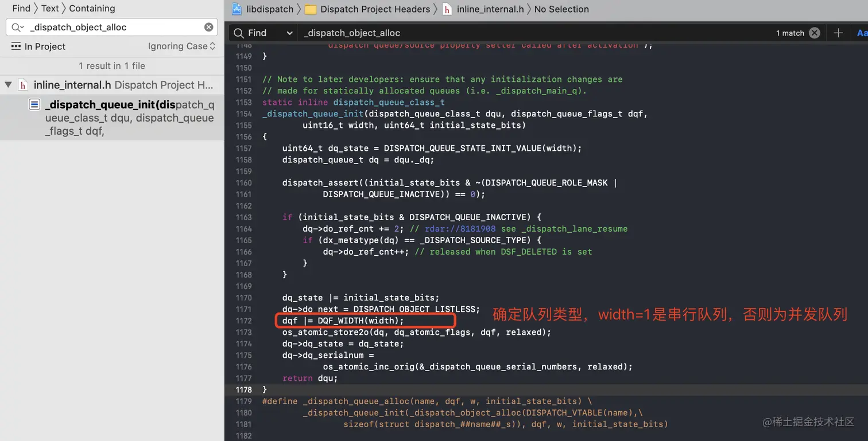This screenshot has height=441, width=868.
Task: Click the editor find bar search field
Action: coord(534,33)
